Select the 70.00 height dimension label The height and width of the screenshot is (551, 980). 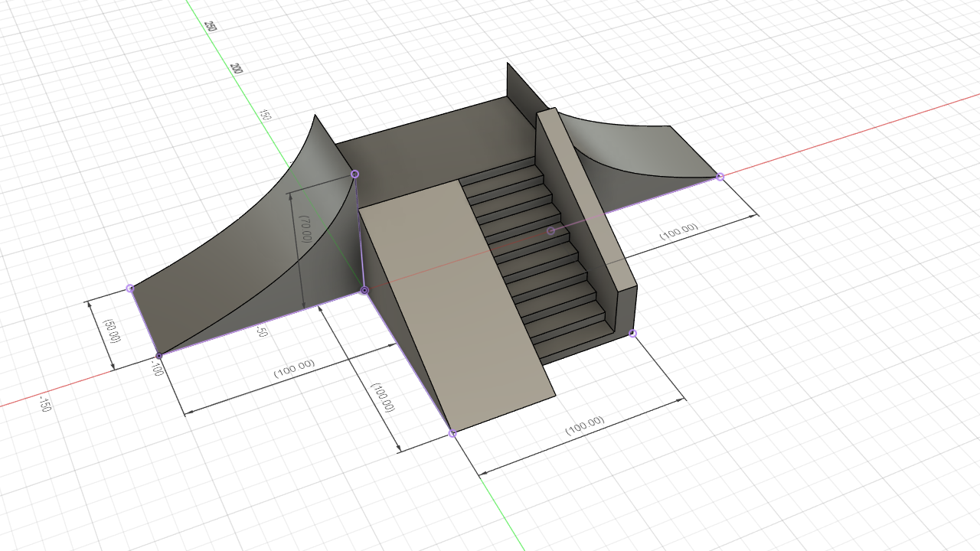tap(305, 229)
